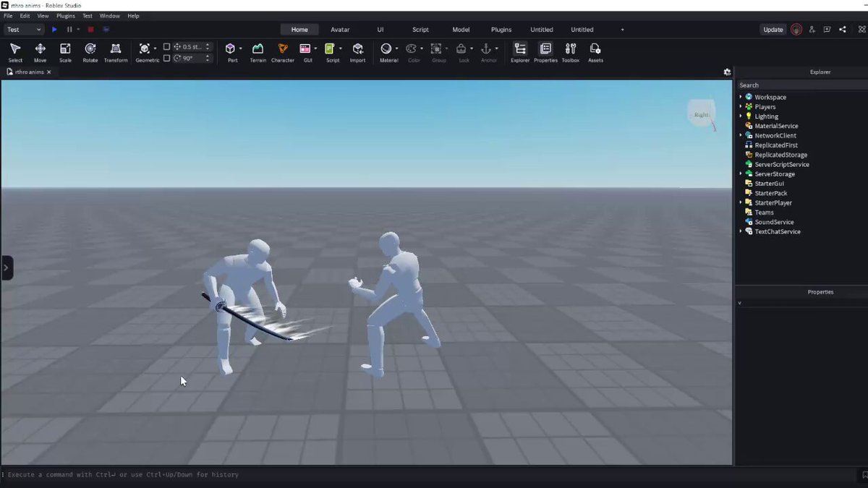The height and width of the screenshot is (488, 868).
Task: Toggle the 90° rotation snap checkbox
Action: (x=166, y=58)
